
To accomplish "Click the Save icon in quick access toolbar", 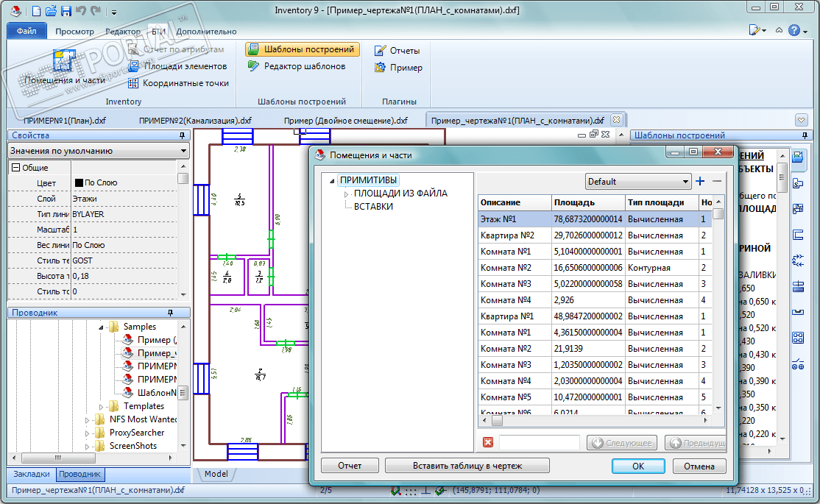I will (x=66, y=11).
